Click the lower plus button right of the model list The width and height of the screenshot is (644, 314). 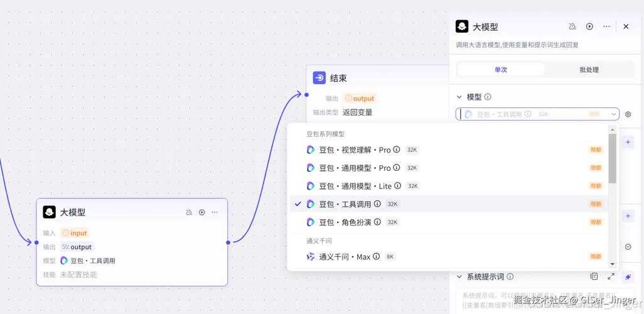628,216
